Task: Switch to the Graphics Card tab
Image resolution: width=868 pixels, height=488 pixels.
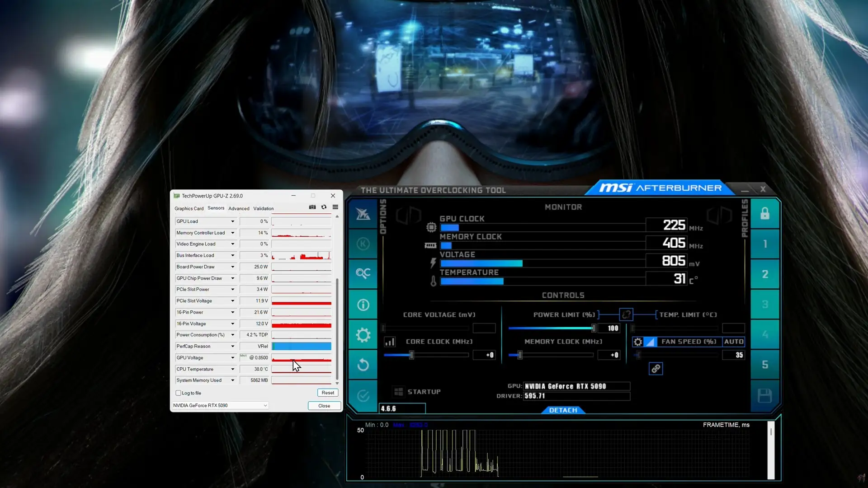Action: point(189,209)
